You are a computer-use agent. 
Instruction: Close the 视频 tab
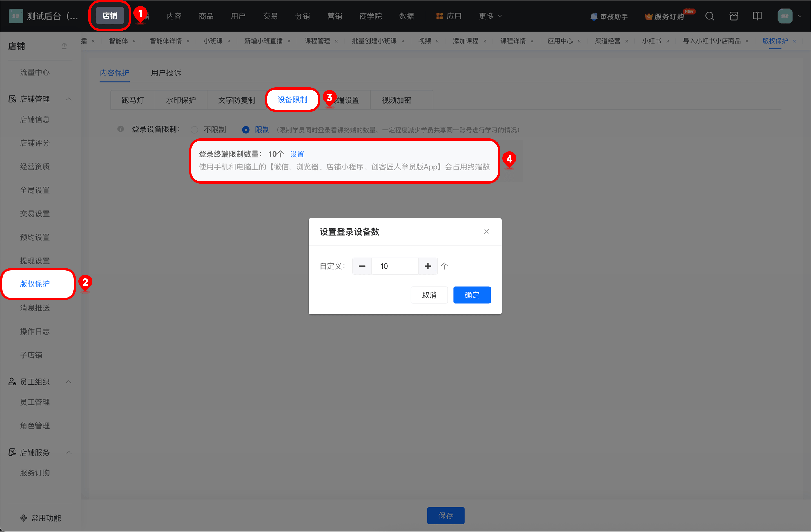[x=437, y=41]
